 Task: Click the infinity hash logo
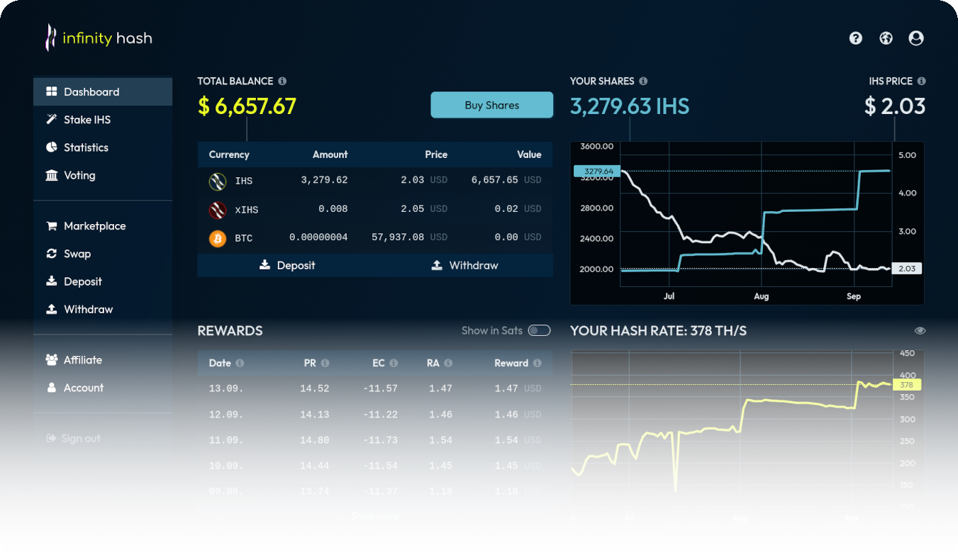99,38
